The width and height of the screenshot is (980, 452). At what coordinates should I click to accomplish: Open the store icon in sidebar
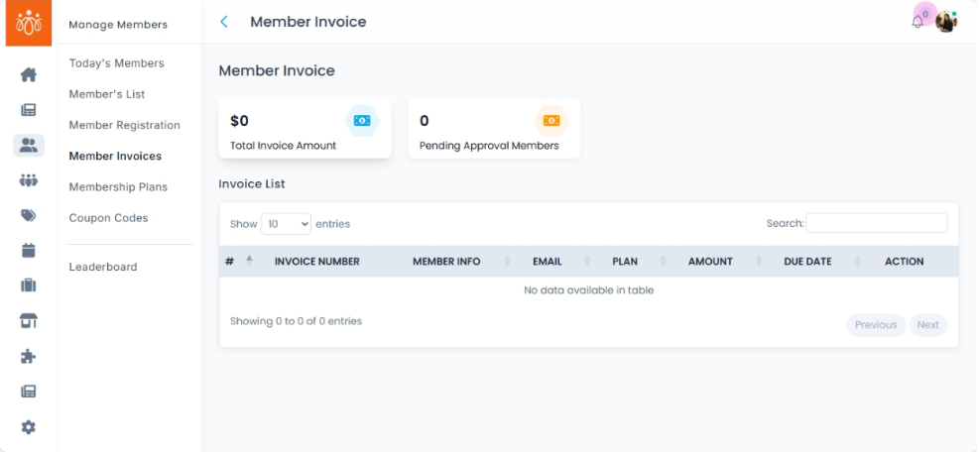[29, 320]
